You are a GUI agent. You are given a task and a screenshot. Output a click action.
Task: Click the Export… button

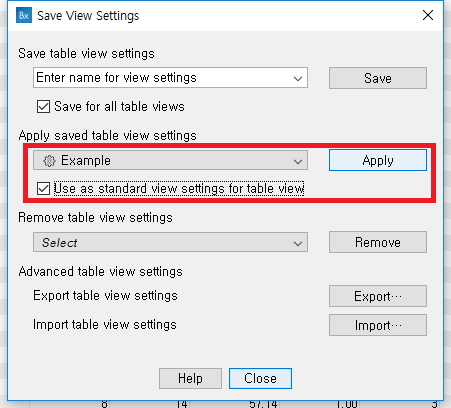pos(378,296)
